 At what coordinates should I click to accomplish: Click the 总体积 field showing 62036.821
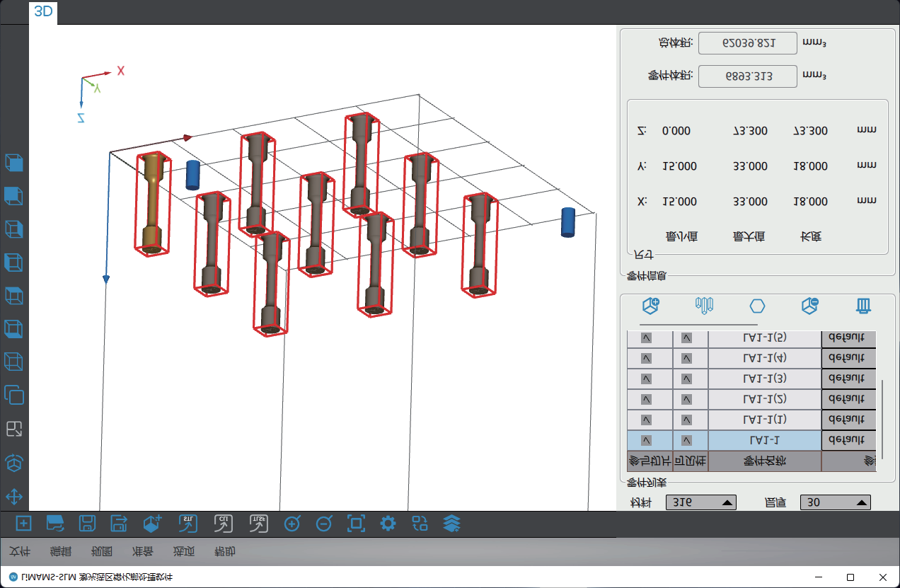(748, 42)
